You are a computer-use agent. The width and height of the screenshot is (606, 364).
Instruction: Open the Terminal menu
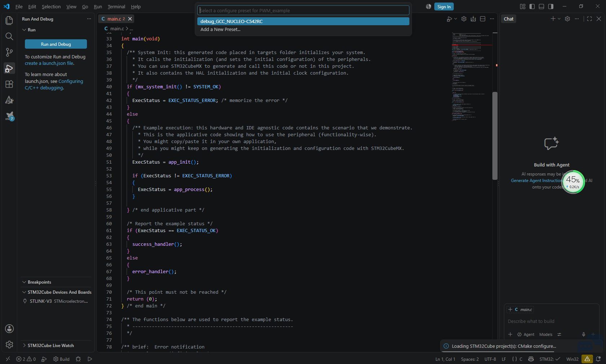pyautogui.click(x=116, y=6)
